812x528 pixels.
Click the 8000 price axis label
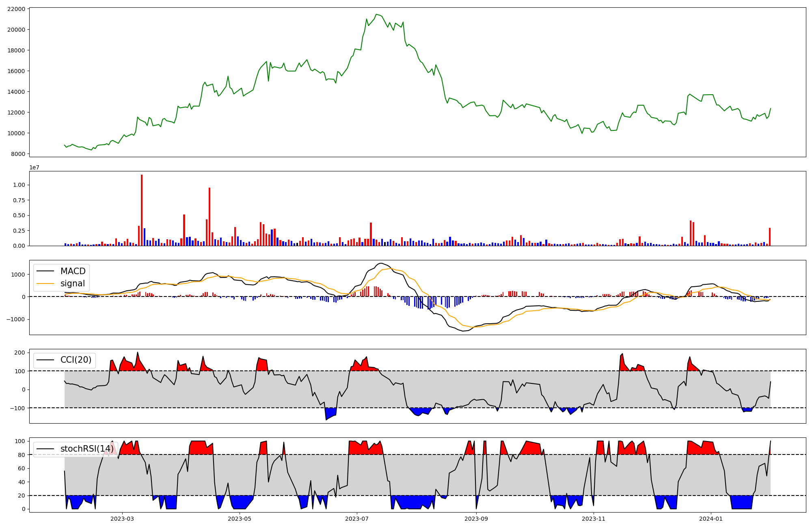coord(18,154)
